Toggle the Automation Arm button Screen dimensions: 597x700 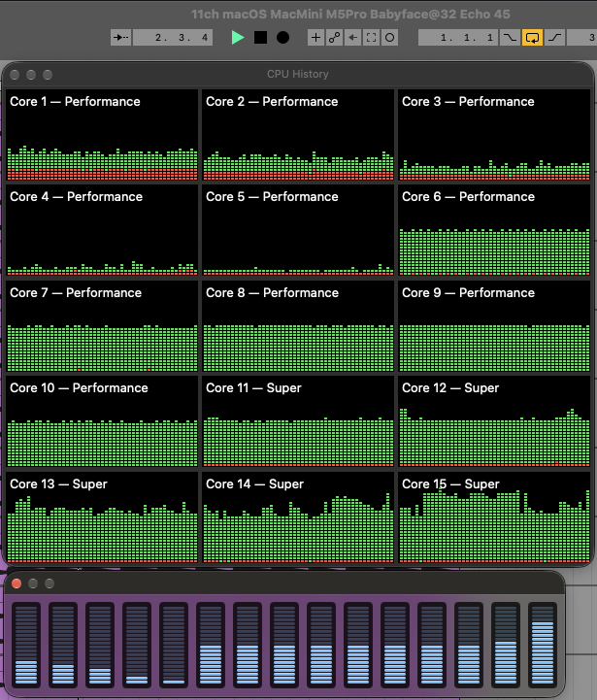click(x=335, y=38)
